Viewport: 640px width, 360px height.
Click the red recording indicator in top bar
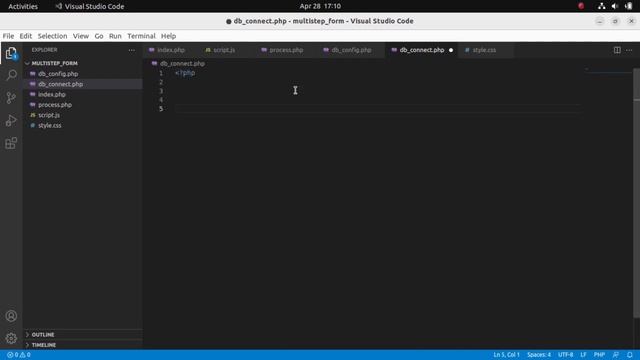tap(581, 6)
